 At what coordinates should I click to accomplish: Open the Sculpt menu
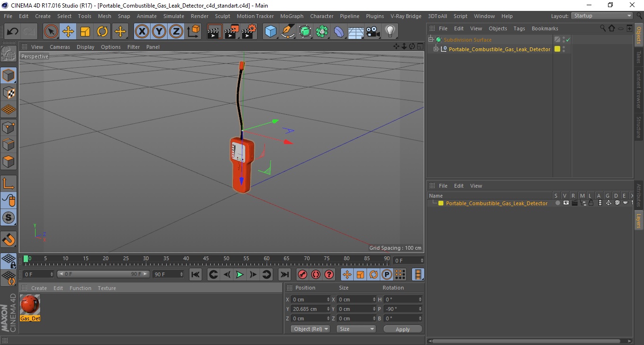point(222,16)
